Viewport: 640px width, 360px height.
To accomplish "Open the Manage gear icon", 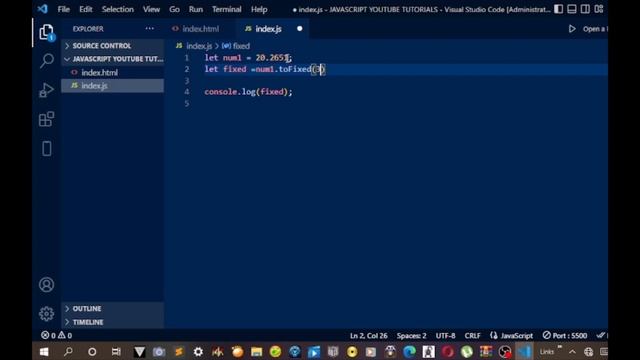I will pyautogui.click(x=47, y=313).
